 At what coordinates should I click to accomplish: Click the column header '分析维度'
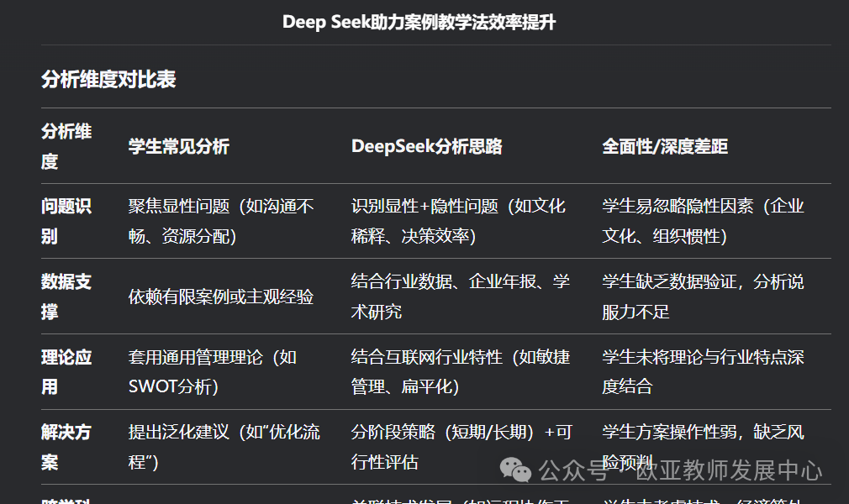66,146
